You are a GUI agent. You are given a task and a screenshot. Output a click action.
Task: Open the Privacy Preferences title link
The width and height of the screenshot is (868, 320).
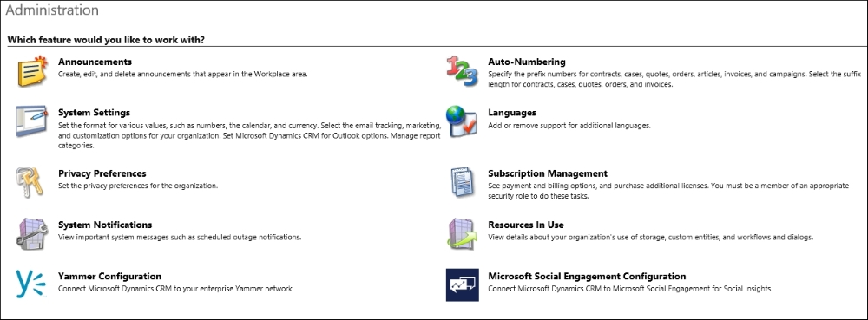(x=102, y=173)
